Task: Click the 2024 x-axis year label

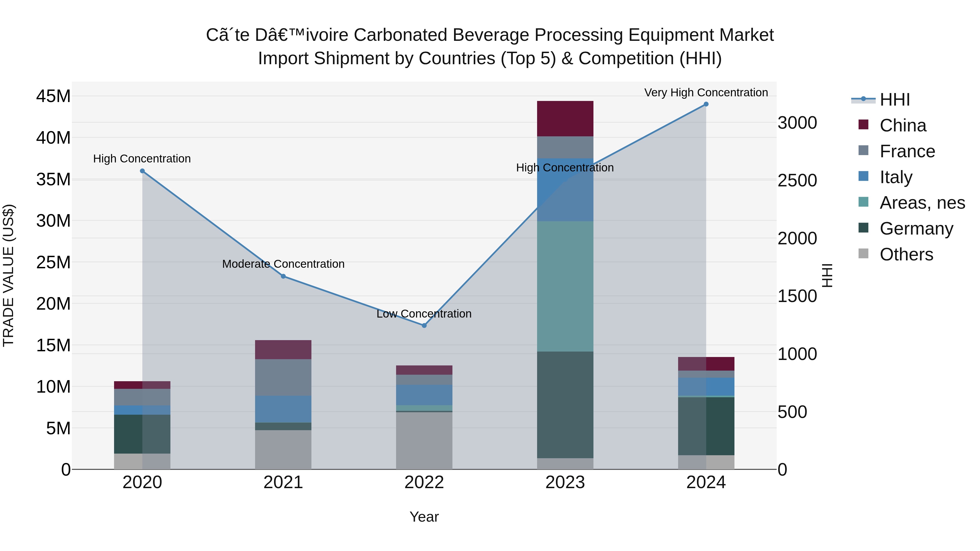Action: pyautogui.click(x=706, y=482)
